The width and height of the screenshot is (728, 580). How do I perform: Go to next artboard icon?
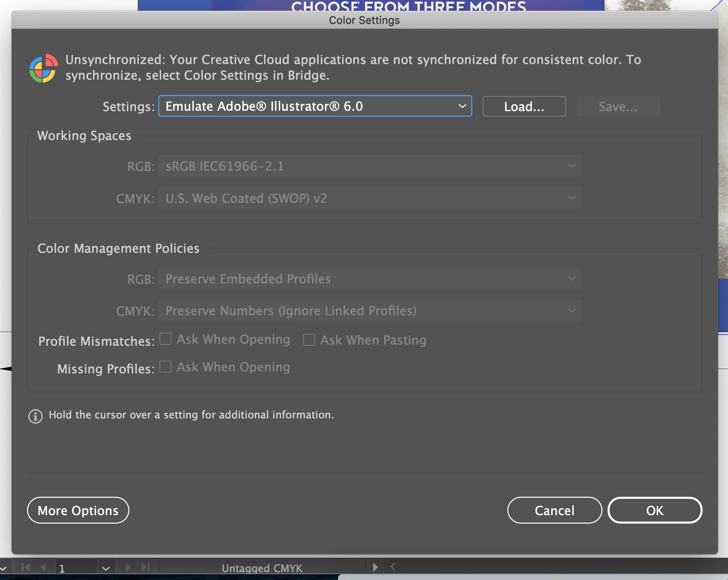point(128,567)
